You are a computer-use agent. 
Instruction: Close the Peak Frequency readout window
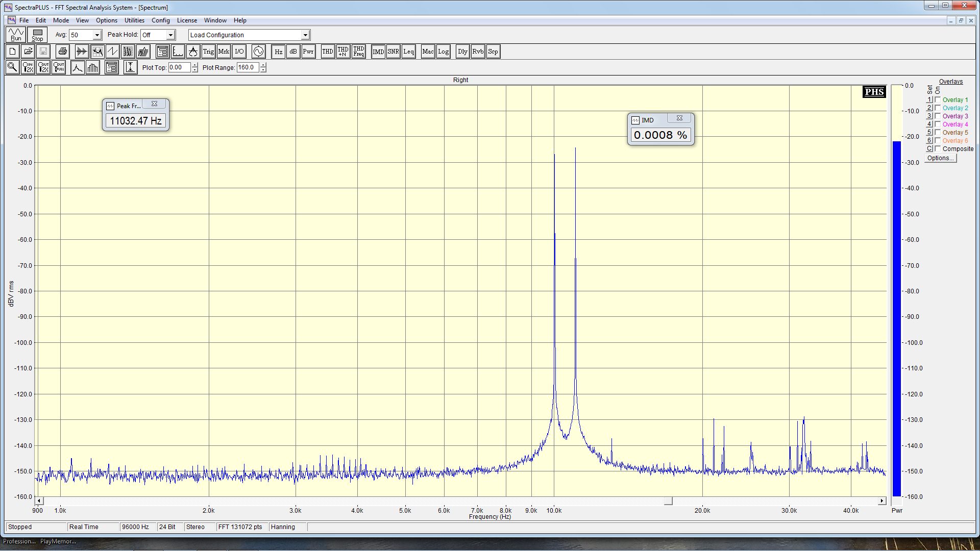pos(154,104)
